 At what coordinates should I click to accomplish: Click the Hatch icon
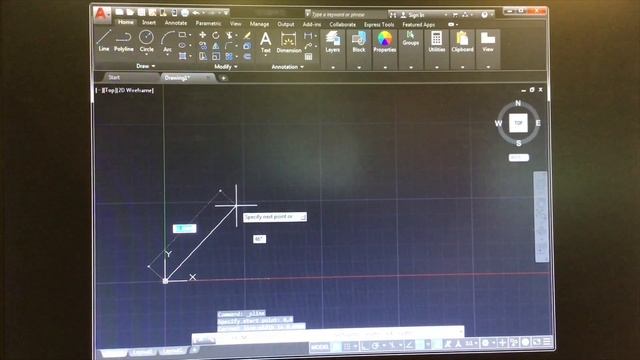(x=182, y=56)
